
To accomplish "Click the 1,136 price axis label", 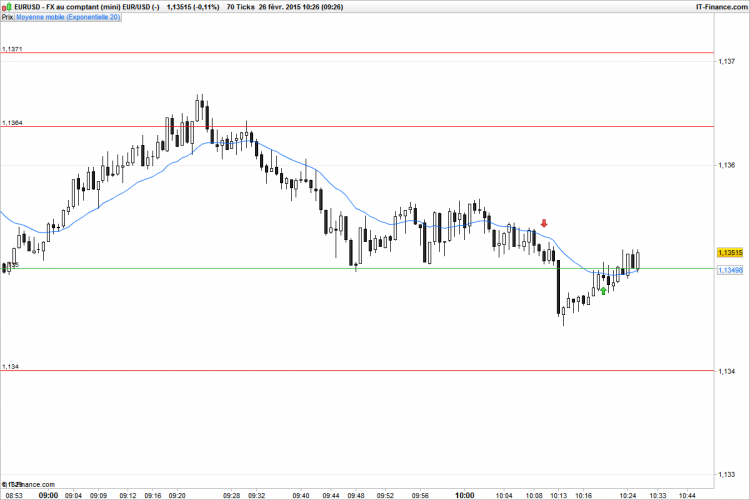I will (x=727, y=165).
